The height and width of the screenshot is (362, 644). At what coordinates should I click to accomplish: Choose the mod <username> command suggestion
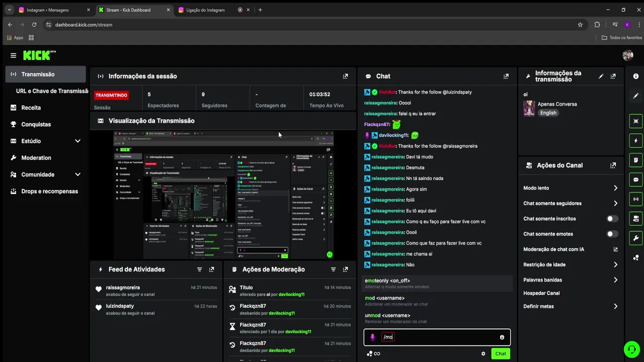click(437, 301)
